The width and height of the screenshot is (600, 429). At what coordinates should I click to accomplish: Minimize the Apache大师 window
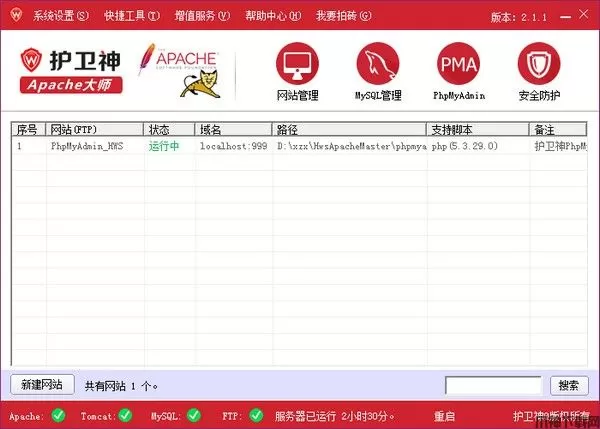[x=565, y=16]
